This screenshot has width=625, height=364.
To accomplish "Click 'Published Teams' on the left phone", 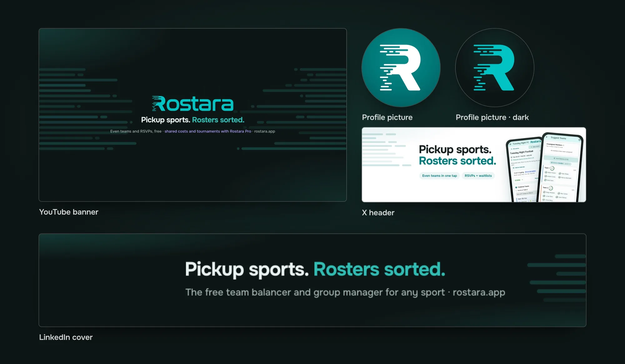I will pos(523,187).
